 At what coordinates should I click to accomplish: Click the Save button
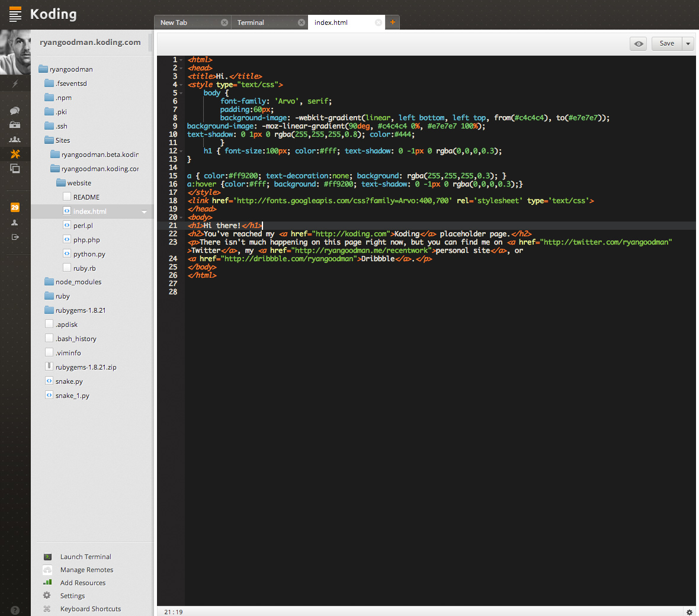(x=666, y=43)
